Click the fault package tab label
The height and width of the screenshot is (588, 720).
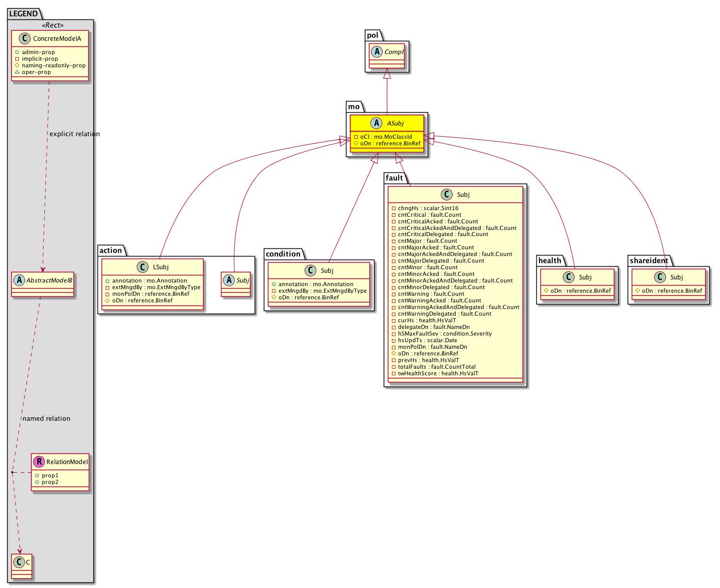click(394, 178)
